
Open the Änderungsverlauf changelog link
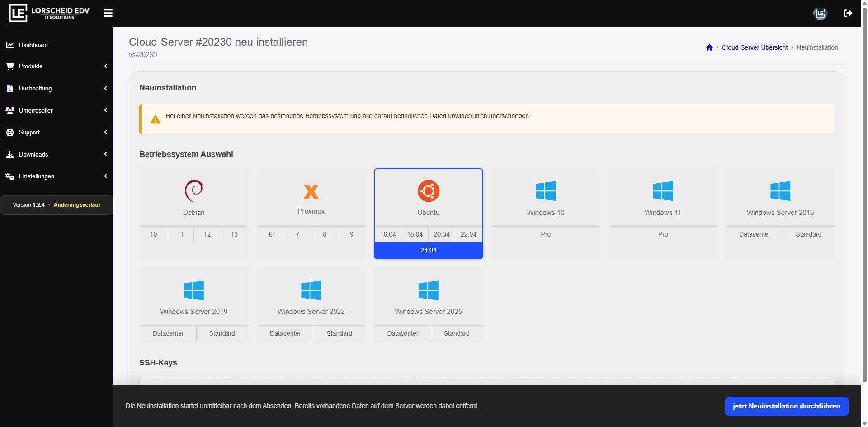pyautogui.click(x=77, y=205)
